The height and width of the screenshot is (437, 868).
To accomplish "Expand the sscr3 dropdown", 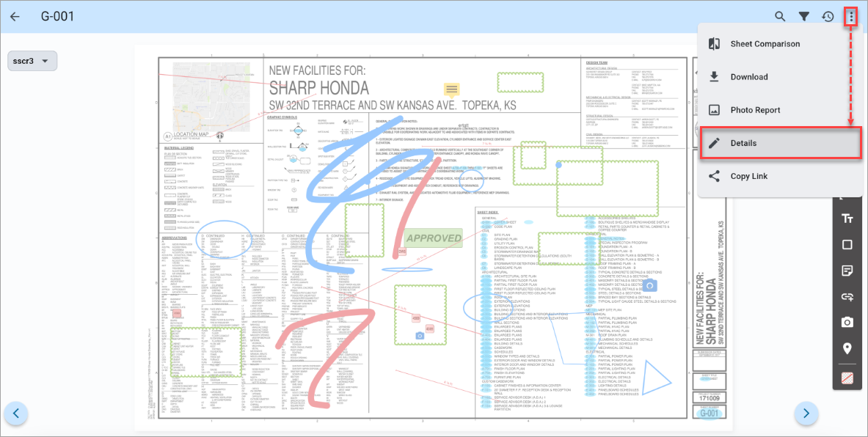I will click(32, 61).
